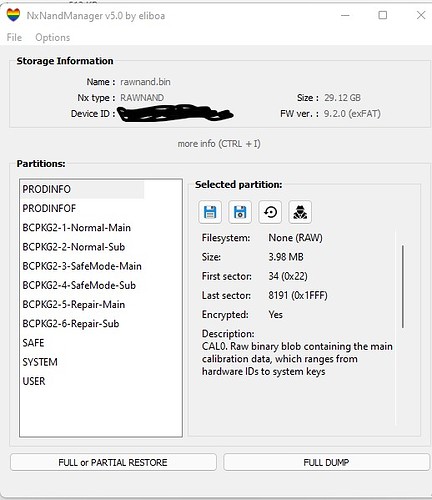Open the File menu
This screenshot has height=500, width=432.
[x=14, y=37]
